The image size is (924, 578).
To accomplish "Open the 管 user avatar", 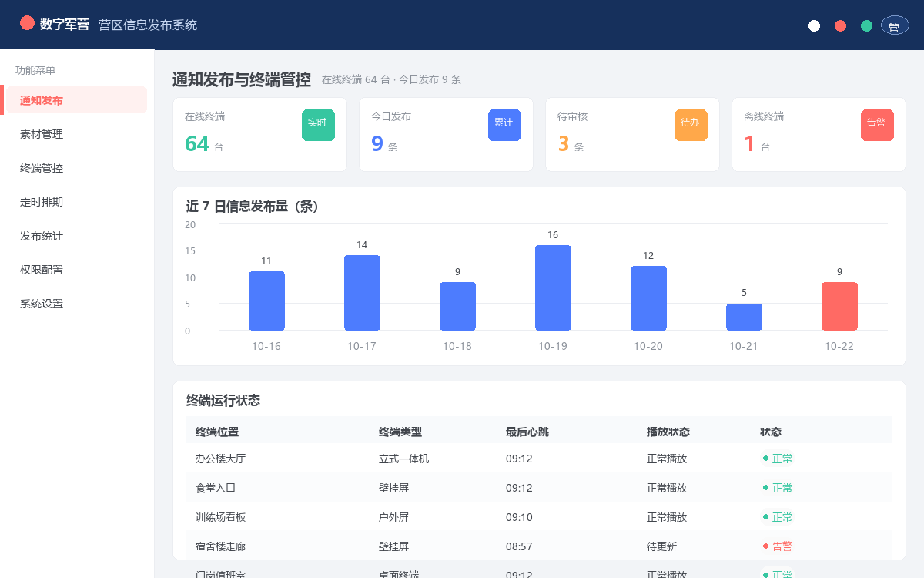I will click(x=895, y=26).
